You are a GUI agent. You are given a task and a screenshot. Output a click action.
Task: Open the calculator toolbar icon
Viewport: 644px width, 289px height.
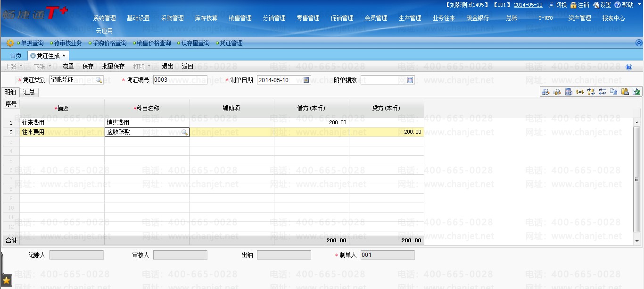569,92
